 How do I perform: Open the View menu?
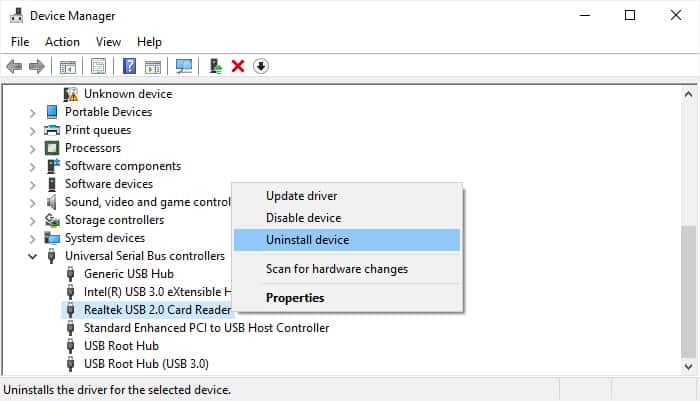pos(108,42)
